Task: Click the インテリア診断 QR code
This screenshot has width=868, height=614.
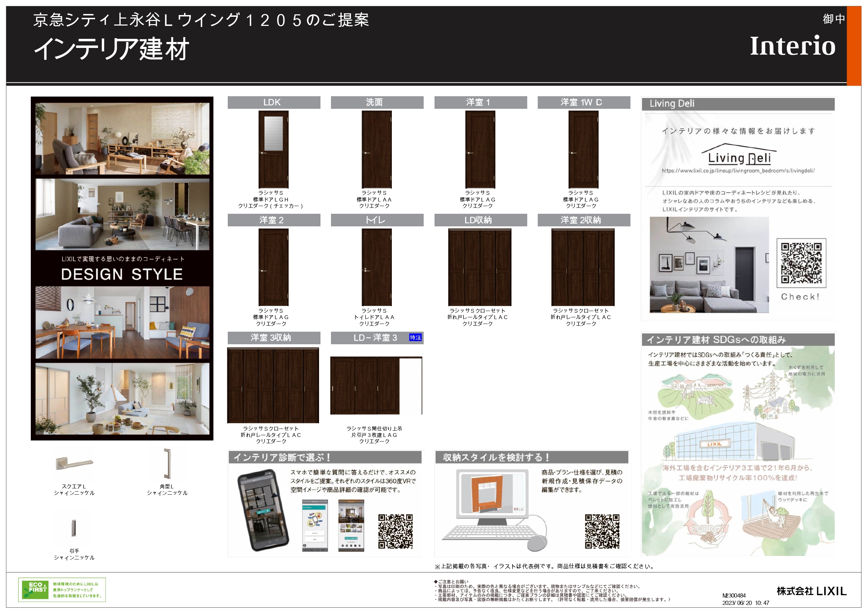Action: pos(395,531)
